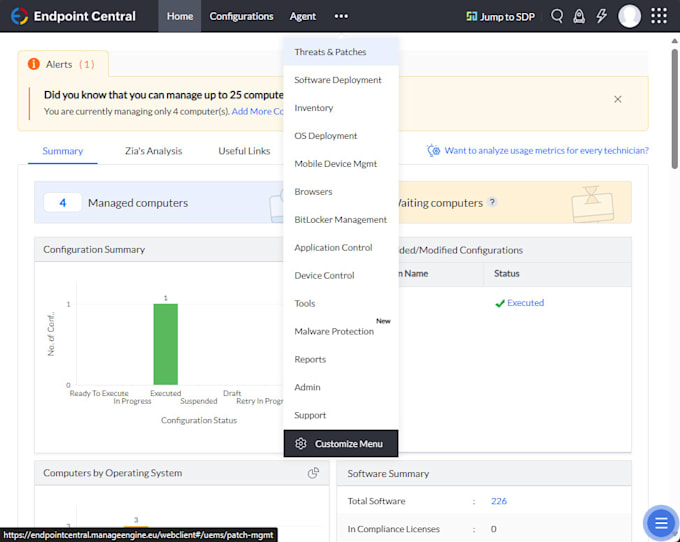The image size is (680, 542).
Task: Click the help question mark near Waiting computers
Action: (x=492, y=202)
